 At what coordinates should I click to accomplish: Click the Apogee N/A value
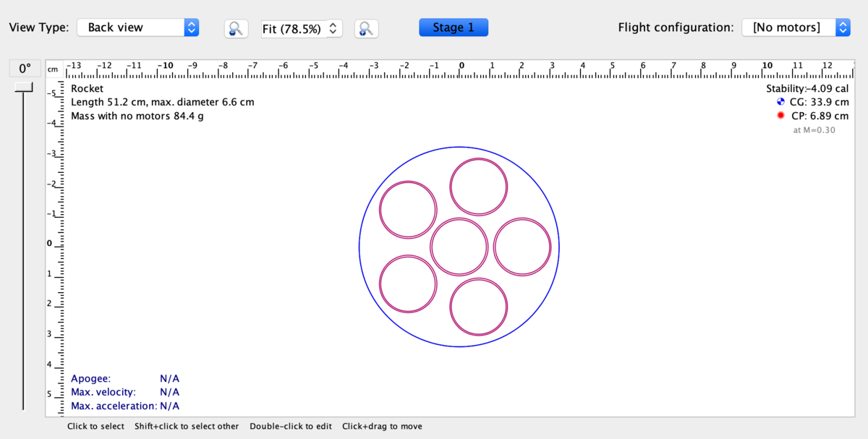coord(169,378)
